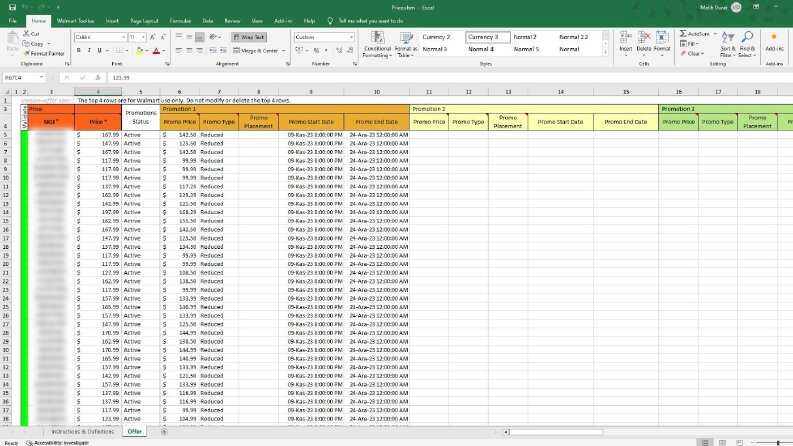Open Conditional Formatting
Screen dimensions: 793x446
pos(377,44)
